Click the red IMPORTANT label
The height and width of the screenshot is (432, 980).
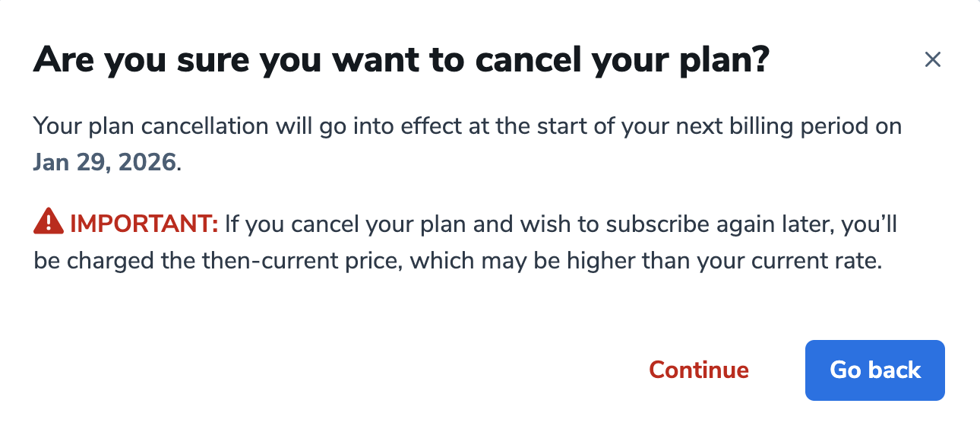tap(144, 224)
